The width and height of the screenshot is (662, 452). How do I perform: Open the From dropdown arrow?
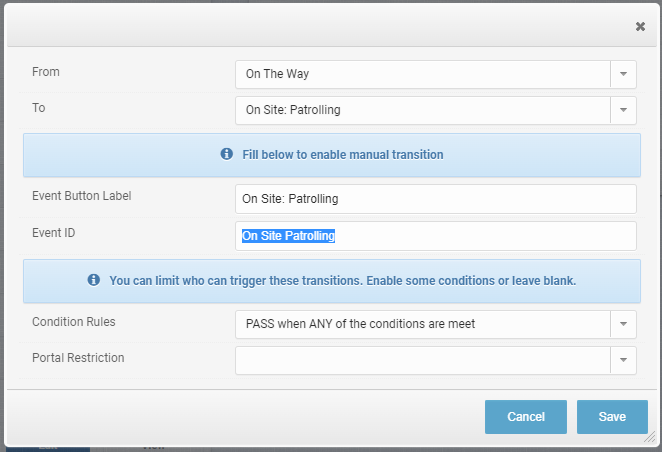point(623,74)
